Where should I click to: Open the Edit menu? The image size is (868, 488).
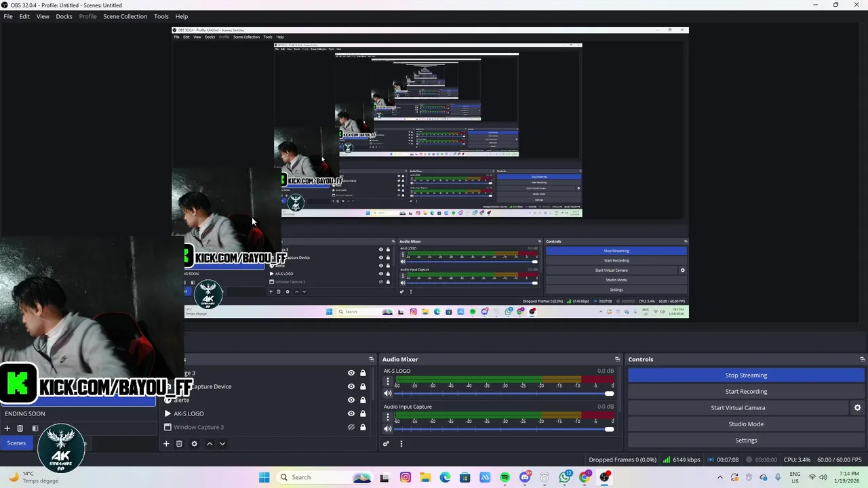(24, 16)
